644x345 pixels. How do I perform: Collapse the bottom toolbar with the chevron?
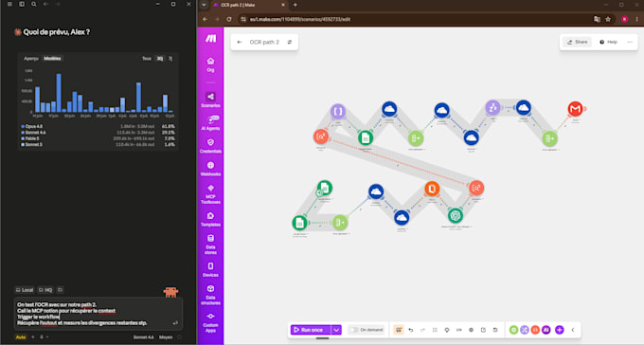[x=573, y=330]
